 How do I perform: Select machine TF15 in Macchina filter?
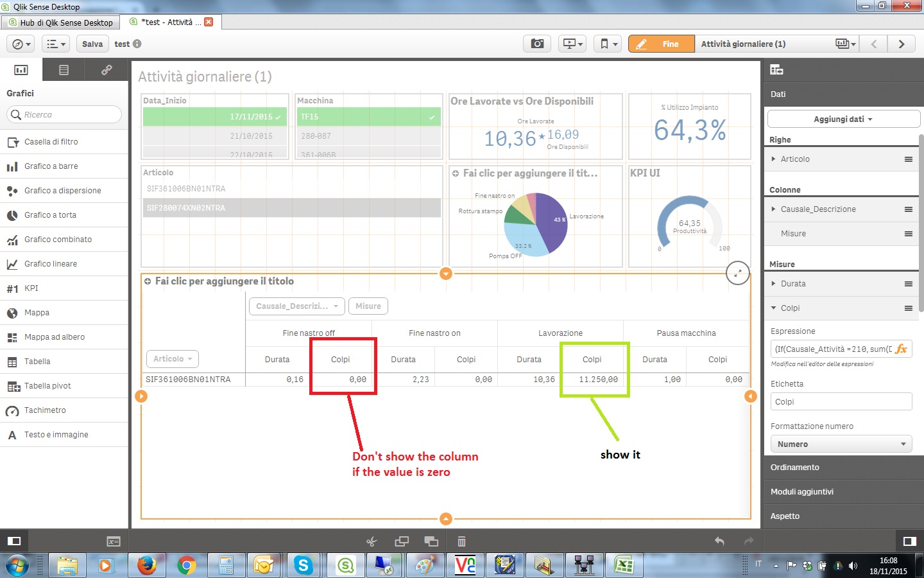(x=369, y=116)
